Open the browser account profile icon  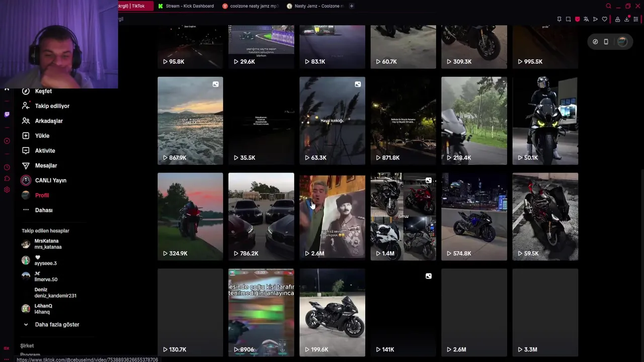(x=617, y=19)
